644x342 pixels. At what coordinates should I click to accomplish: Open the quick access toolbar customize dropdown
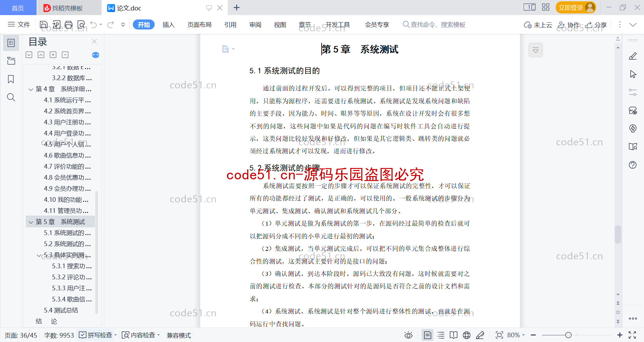click(x=123, y=24)
